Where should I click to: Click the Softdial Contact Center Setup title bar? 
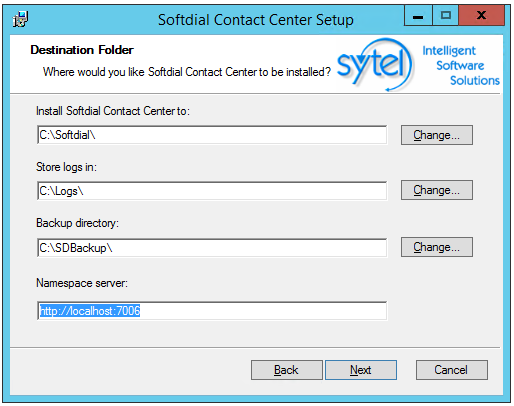pos(255,20)
